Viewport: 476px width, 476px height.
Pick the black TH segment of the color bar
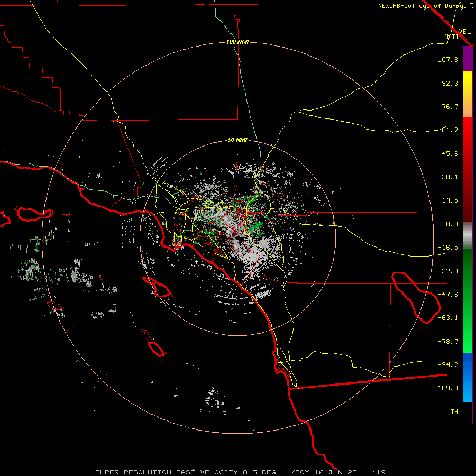(467, 412)
